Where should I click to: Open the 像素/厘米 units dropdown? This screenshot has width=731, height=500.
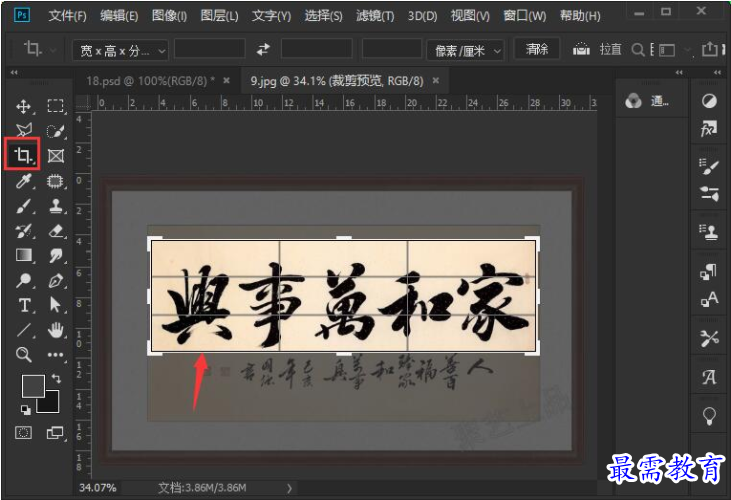465,50
